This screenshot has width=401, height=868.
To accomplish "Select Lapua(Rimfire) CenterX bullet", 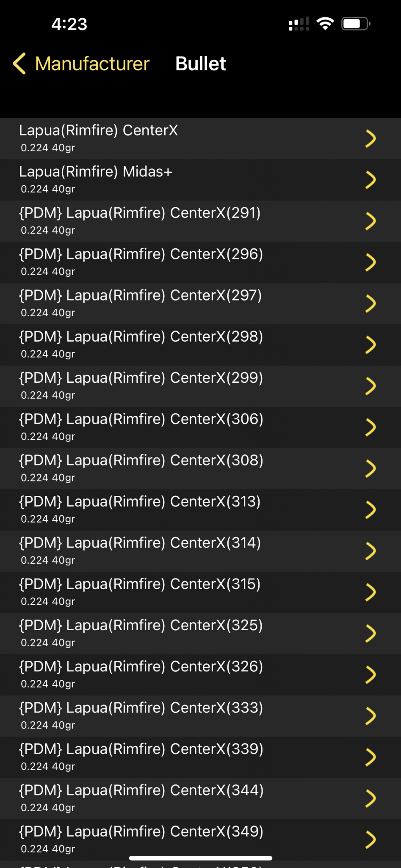I will click(x=98, y=138).
